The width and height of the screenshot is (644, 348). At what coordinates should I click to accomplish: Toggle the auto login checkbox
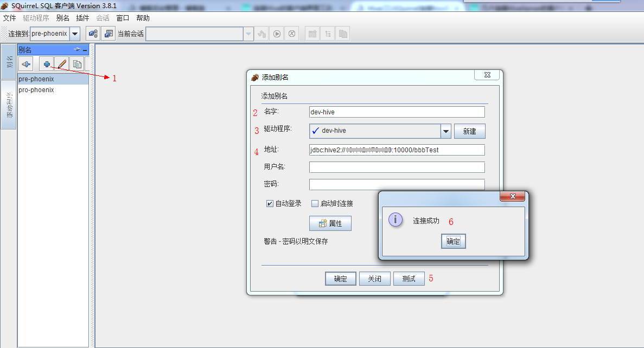point(270,204)
